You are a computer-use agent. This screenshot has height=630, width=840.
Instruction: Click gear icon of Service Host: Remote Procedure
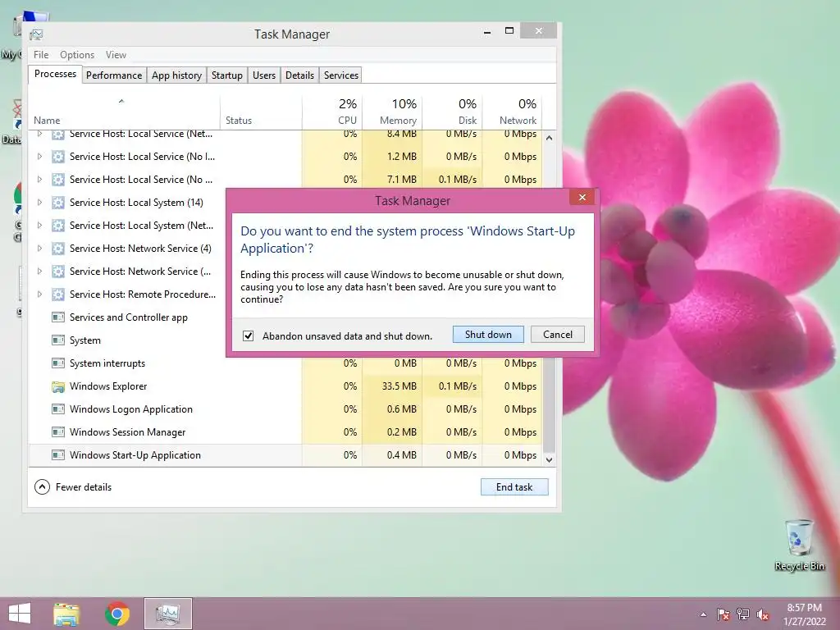click(58, 294)
